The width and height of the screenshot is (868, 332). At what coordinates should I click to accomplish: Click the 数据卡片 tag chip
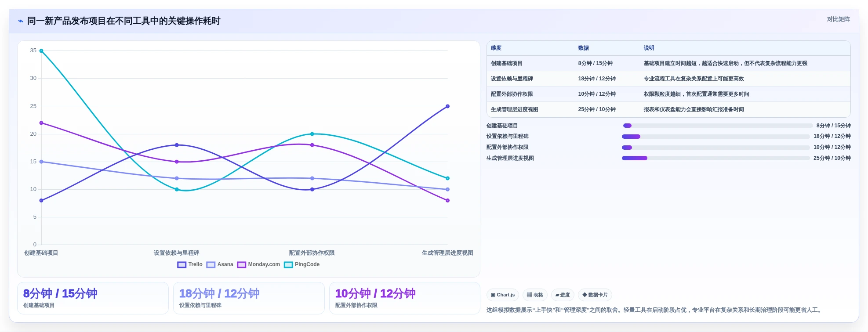(x=595, y=295)
